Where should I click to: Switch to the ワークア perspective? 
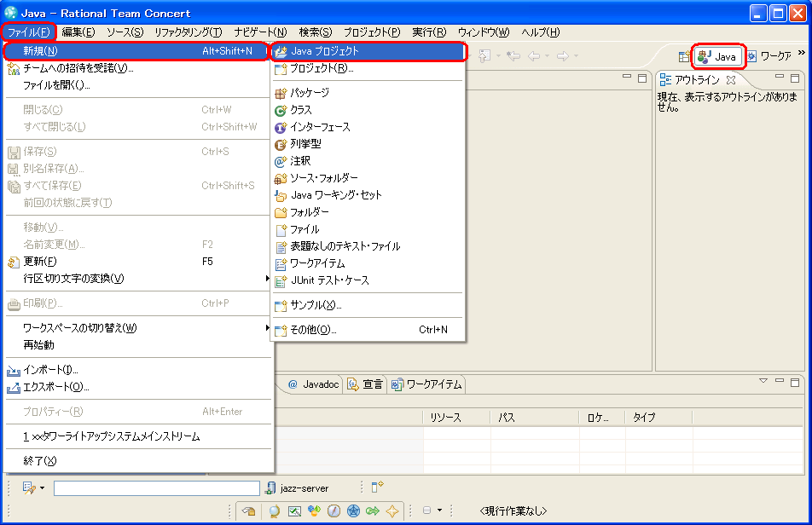769,57
